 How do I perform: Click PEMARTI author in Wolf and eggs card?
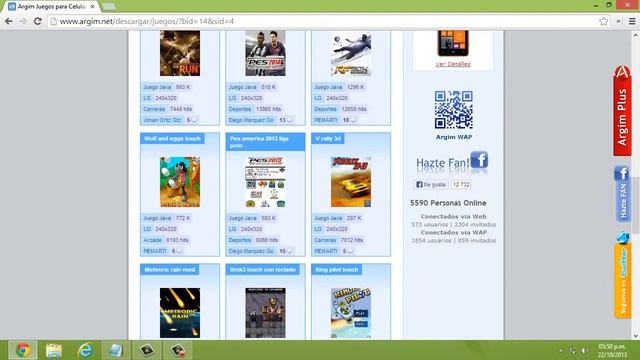tap(155, 251)
